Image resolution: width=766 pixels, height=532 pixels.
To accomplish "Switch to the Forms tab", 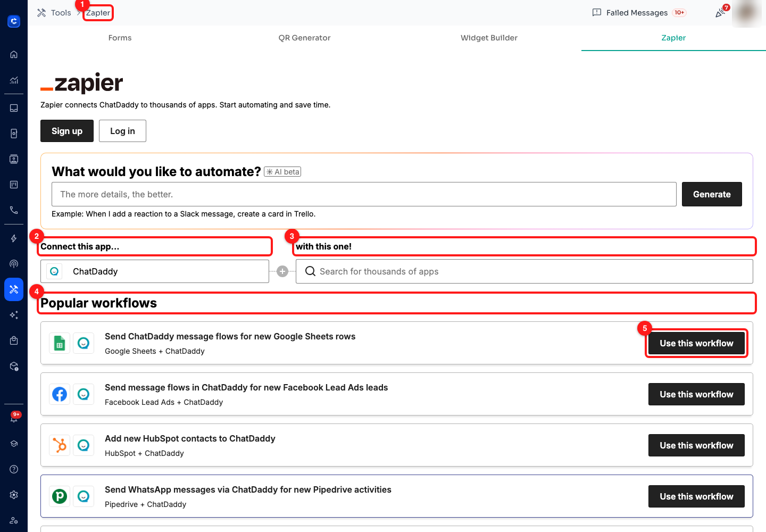I will point(120,38).
